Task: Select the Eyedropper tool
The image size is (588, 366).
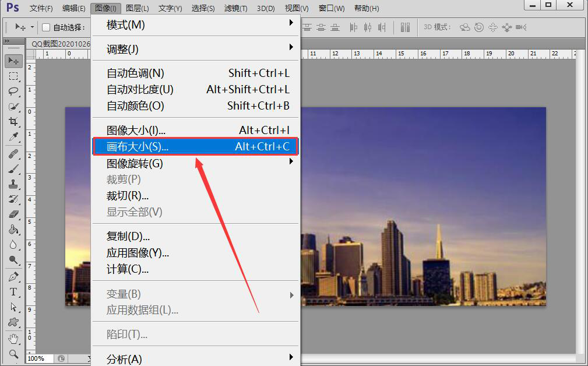Action: click(13, 137)
